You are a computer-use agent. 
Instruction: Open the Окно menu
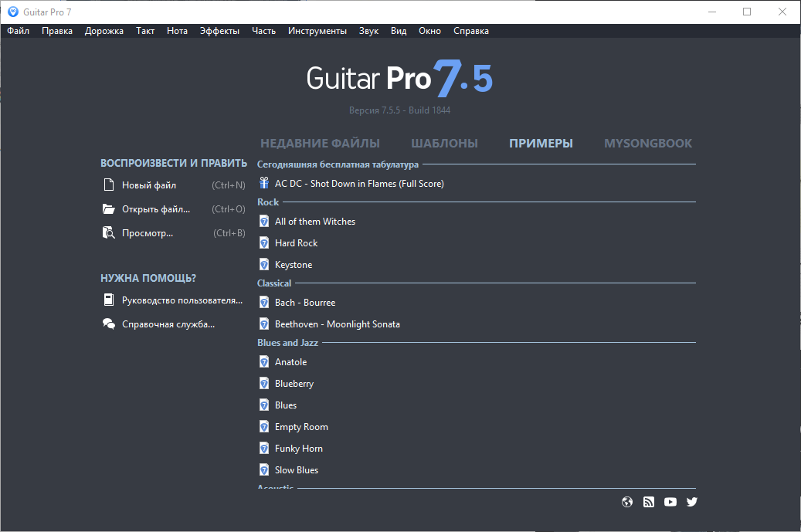[429, 31]
